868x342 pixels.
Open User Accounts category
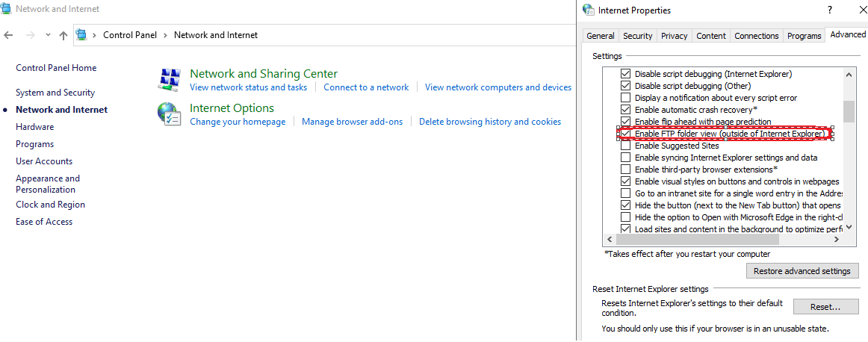click(x=44, y=161)
